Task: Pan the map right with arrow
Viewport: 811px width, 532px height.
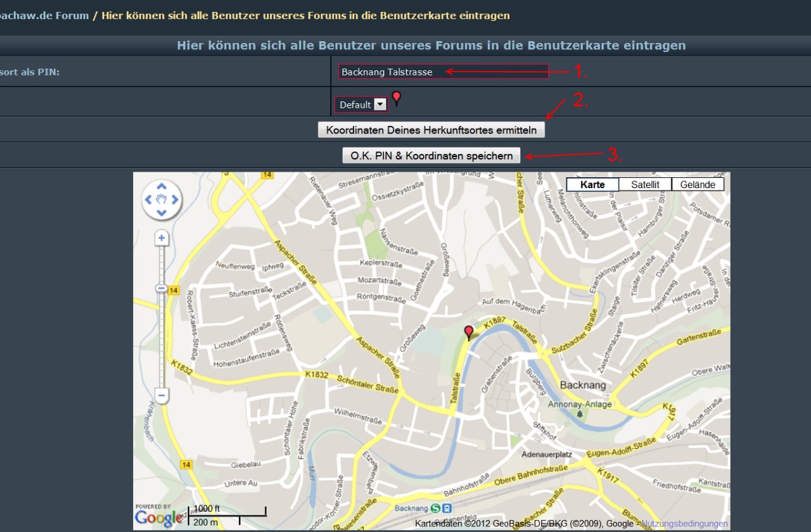Action: tap(175, 199)
